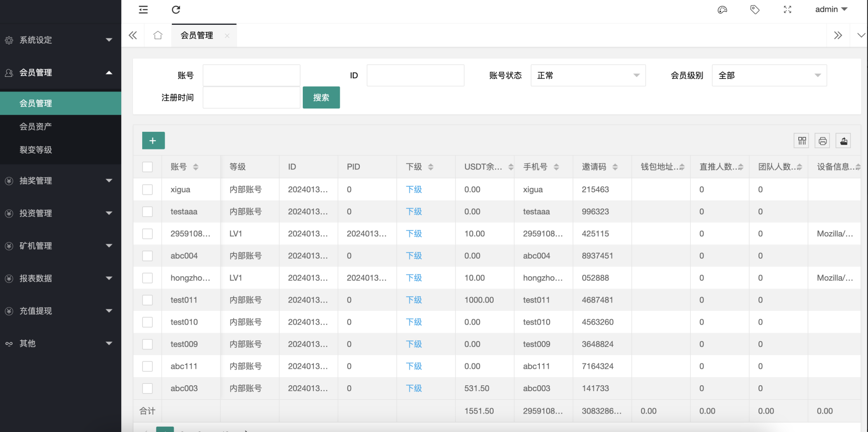Export table data icon
The image size is (868, 432).
(844, 141)
